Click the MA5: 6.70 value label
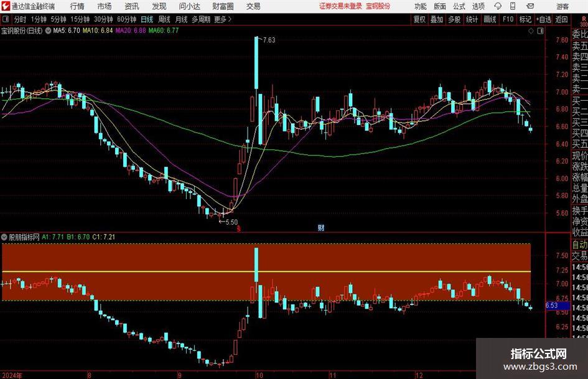 point(67,30)
